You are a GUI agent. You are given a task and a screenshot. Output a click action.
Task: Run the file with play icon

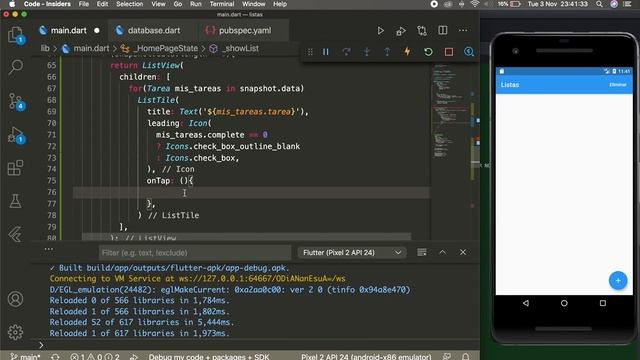[x=380, y=31]
